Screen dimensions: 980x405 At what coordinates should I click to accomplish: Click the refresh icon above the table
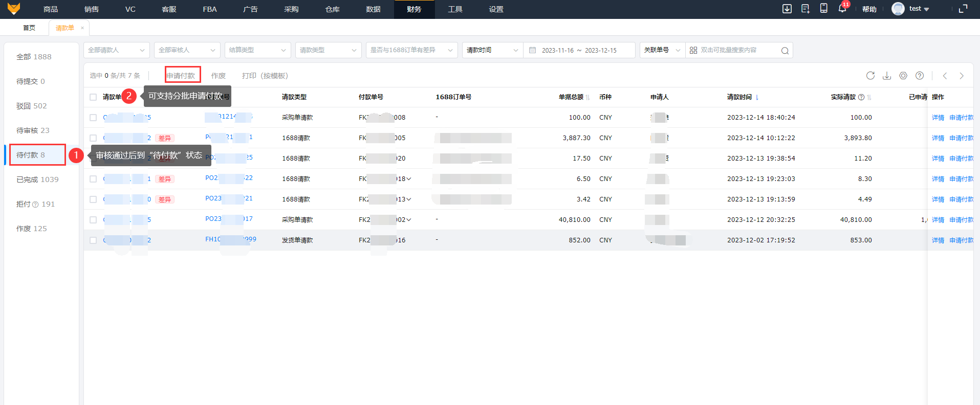pyautogui.click(x=870, y=76)
